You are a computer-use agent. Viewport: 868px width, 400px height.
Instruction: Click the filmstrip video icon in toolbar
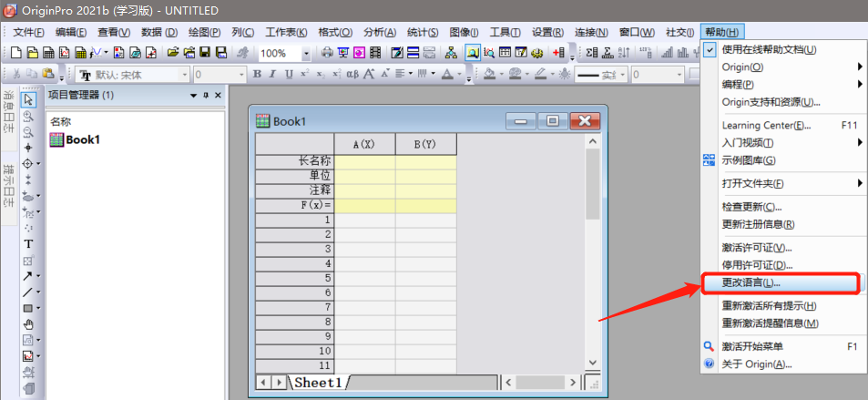coord(375,53)
